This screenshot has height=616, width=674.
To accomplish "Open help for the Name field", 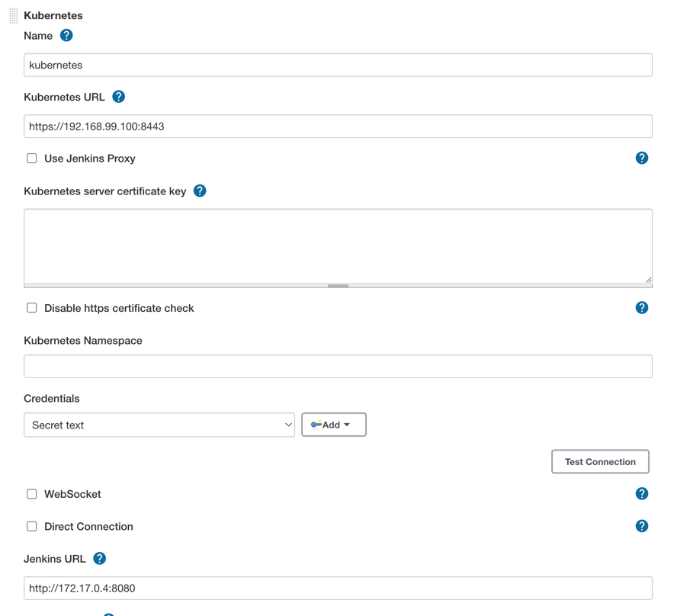I will pyautogui.click(x=66, y=35).
